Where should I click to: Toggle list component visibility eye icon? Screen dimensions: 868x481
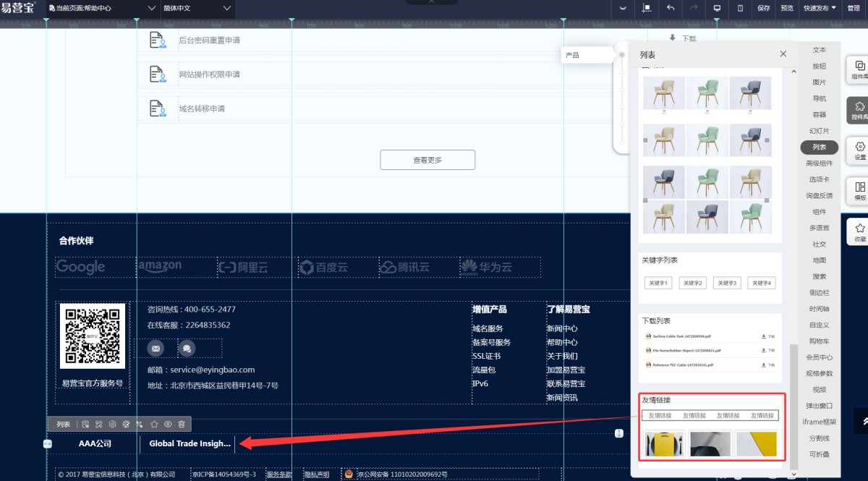pos(168,425)
